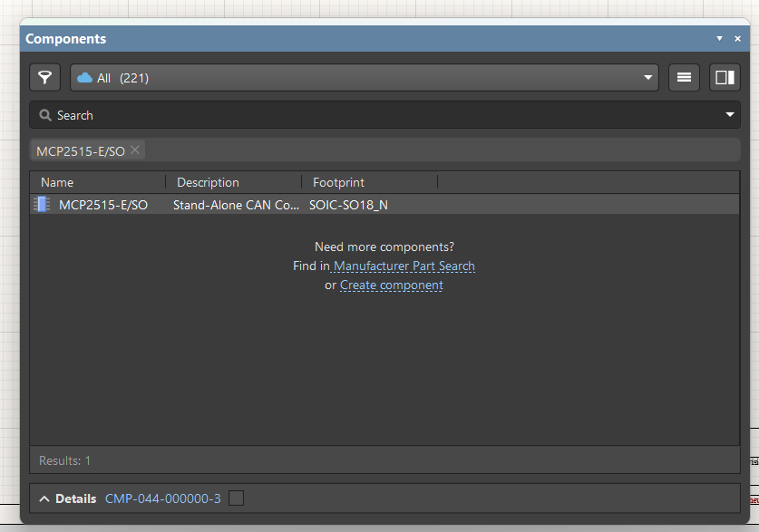Open the search history dropdown arrow
This screenshot has height=532, width=759.
[729, 114]
